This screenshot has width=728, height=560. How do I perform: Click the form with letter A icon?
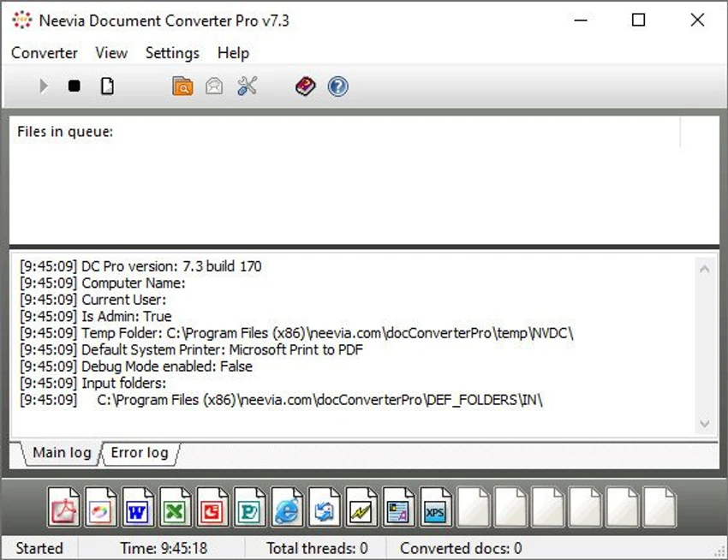pyautogui.click(x=398, y=507)
